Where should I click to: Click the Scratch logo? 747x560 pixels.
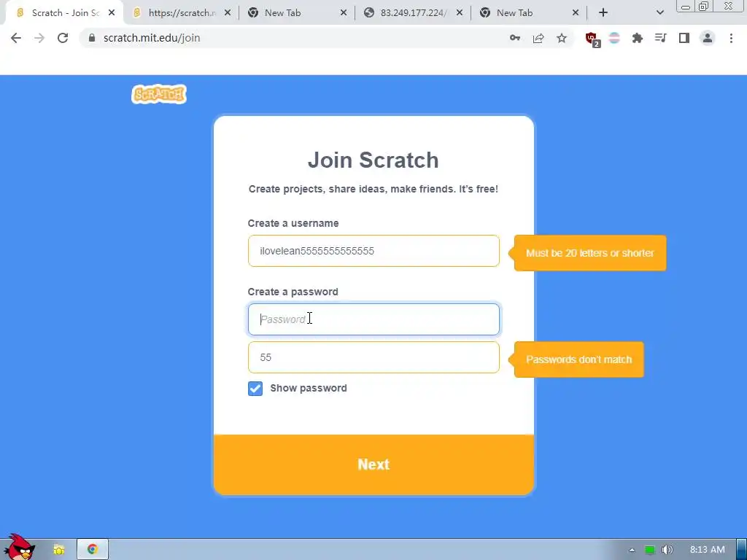point(158,94)
